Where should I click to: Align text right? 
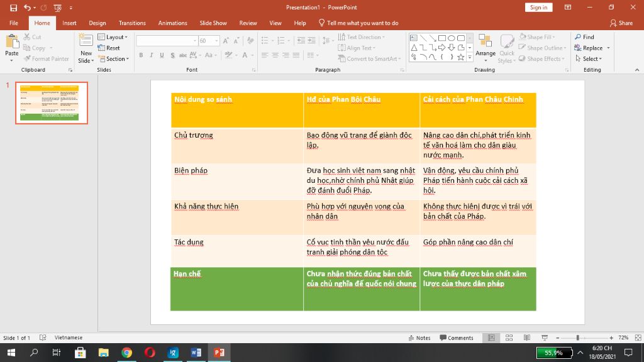[x=286, y=55]
